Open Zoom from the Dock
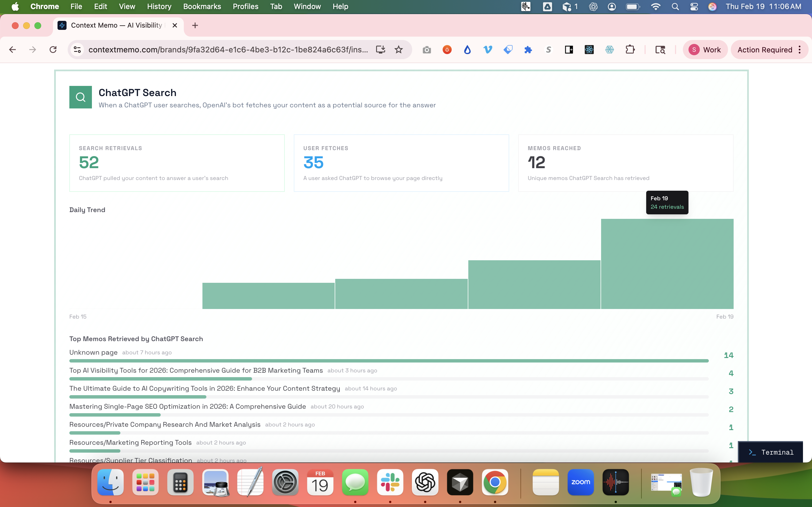 coord(581,482)
